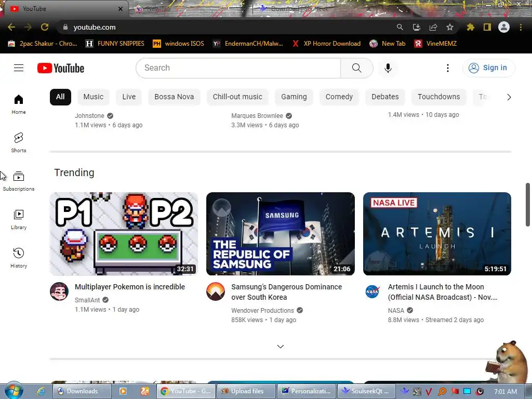Click install app icon in address bar
The image size is (532, 399).
(x=416, y=27)
